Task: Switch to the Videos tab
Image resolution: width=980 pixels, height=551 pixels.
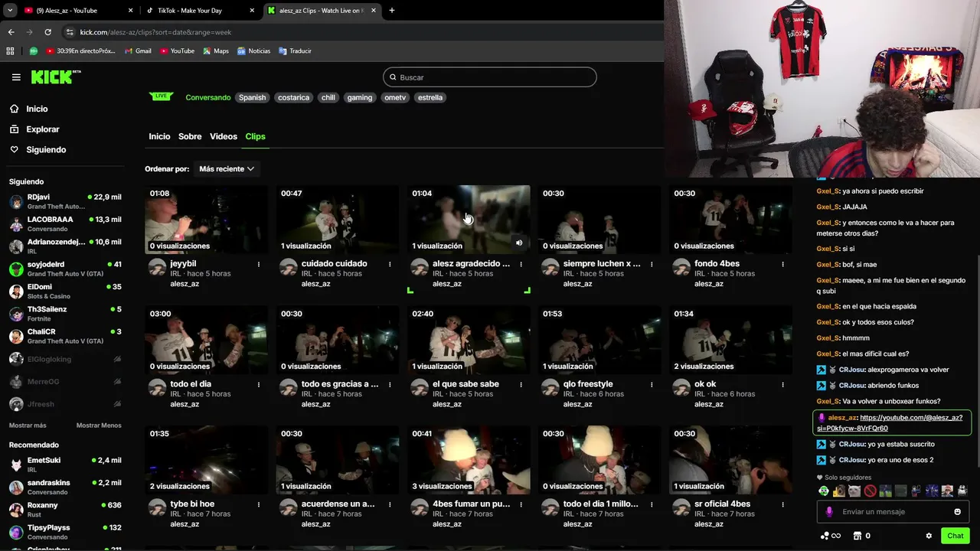Action: pyautogui.click(x=224, y=136)
